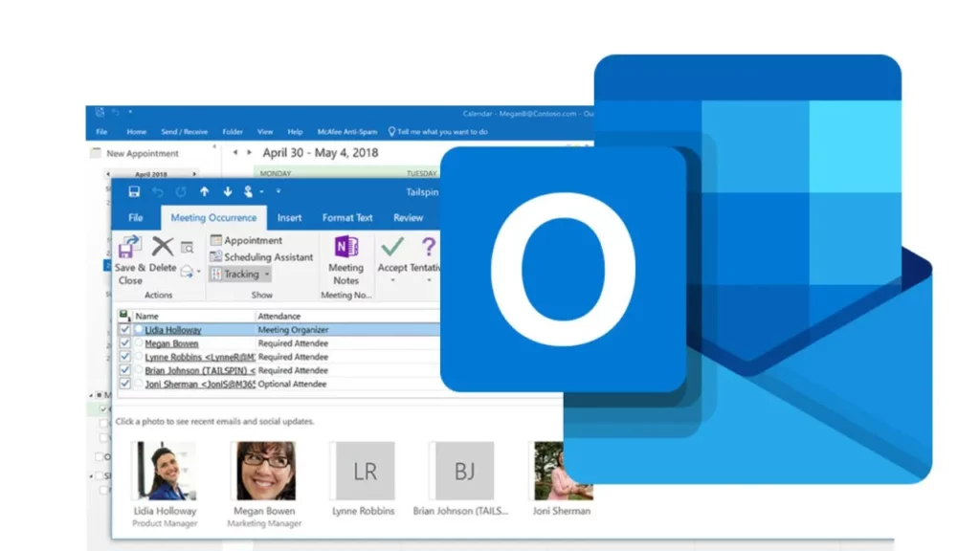Click the Delete (X) icon in Actions group
980x551 pixels.
tap(161, 247)
